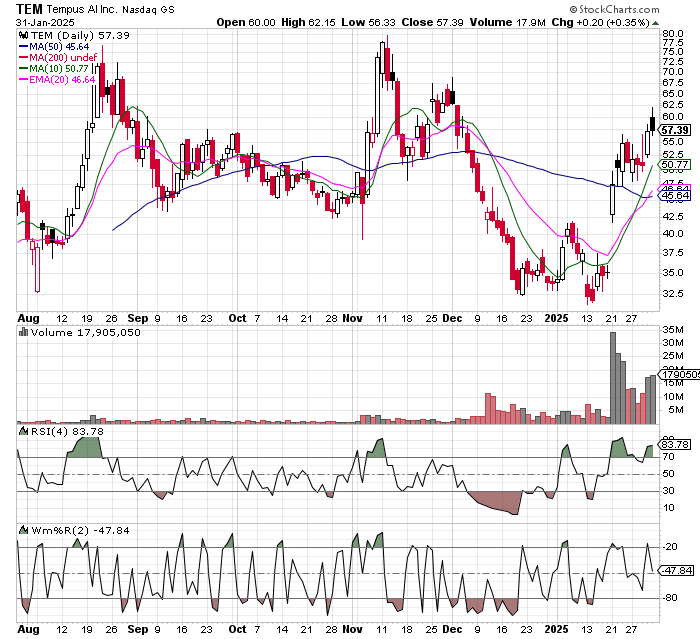The height and width of the screenshot is (639, 700).
Task: Click the Low 56.33 value
Action: (x=368, y=22)
